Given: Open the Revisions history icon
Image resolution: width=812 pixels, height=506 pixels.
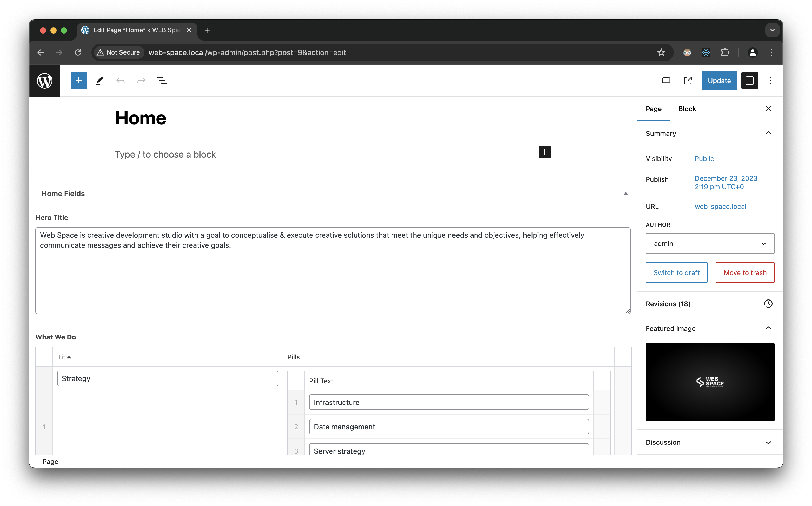Looking at the screenshot, I should click(768, 304).
